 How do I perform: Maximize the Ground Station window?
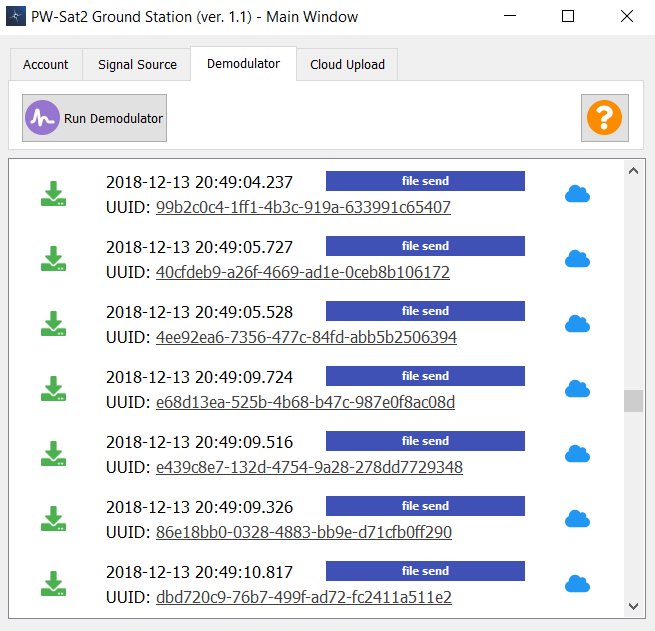point(568,16)
